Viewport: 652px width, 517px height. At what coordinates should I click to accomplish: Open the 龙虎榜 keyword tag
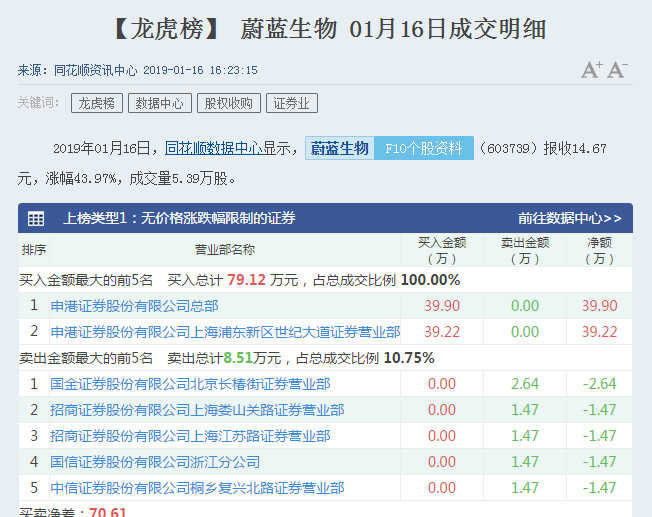[97, 103]
